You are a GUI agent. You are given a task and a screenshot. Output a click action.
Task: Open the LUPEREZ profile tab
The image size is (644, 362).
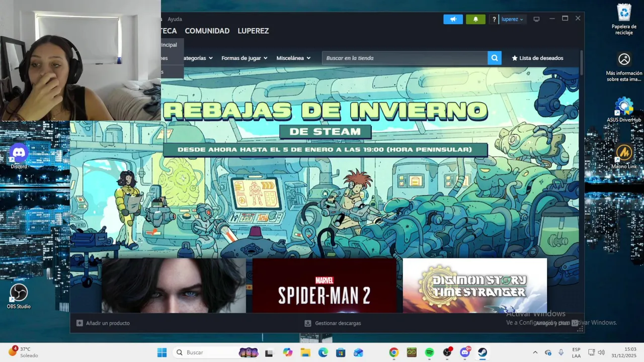pos(253,31)
